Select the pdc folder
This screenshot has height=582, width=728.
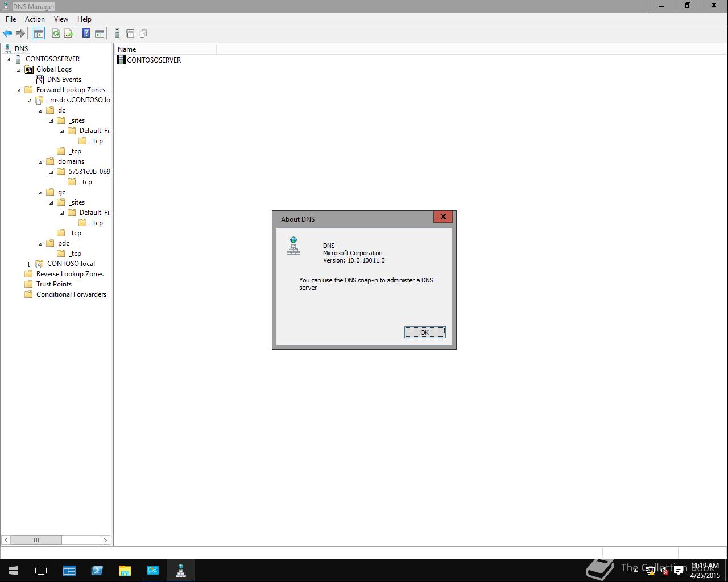(x=64, y=243)
